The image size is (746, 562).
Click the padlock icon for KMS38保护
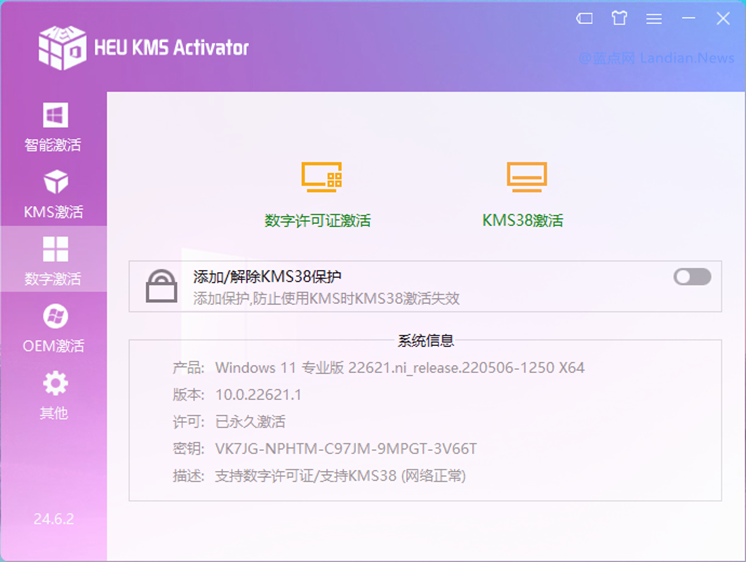[x=162, y=286]
